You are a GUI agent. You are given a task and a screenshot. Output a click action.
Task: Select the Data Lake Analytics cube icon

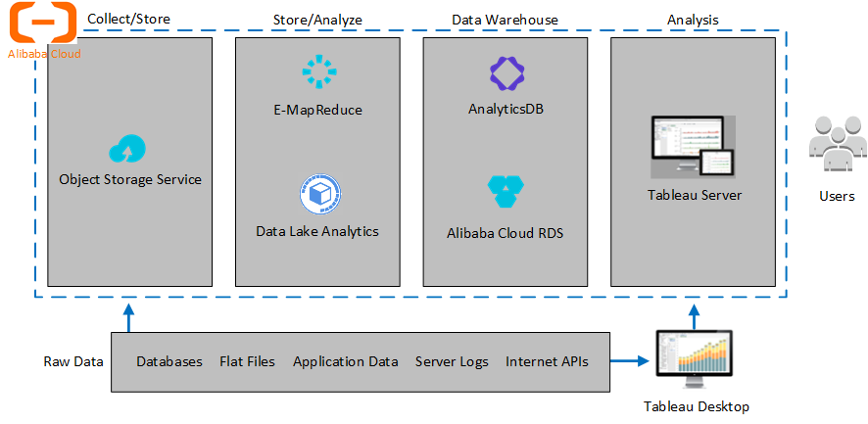click(x=317, y=195)
